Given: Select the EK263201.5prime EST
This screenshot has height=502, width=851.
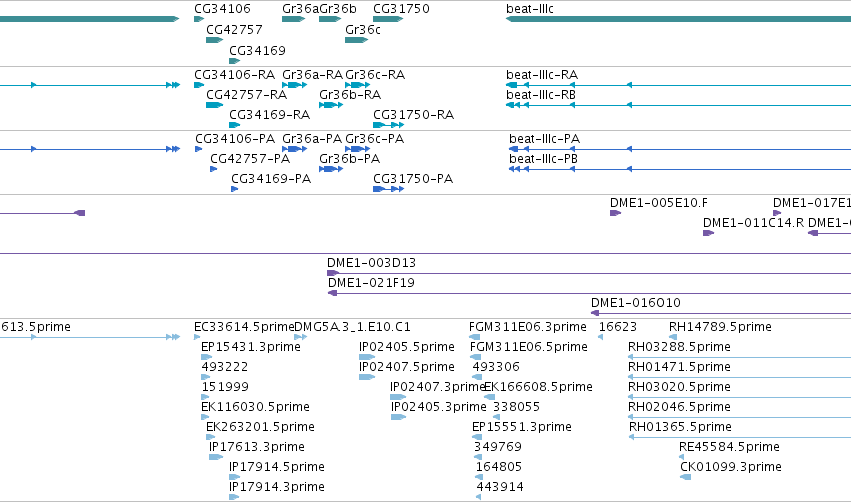Looking at the screenshot, I should pyautogui.click(x=211, y=437).
